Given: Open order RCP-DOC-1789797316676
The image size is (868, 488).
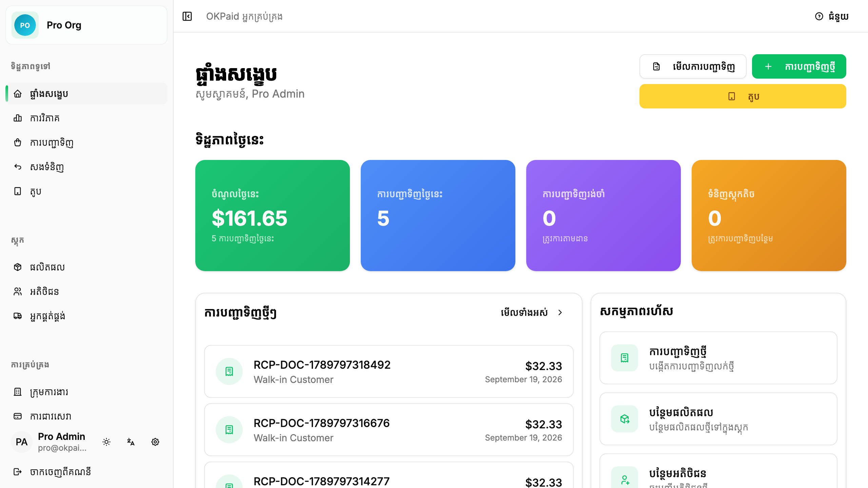Looking at the screenshot, I should [389, 430].
